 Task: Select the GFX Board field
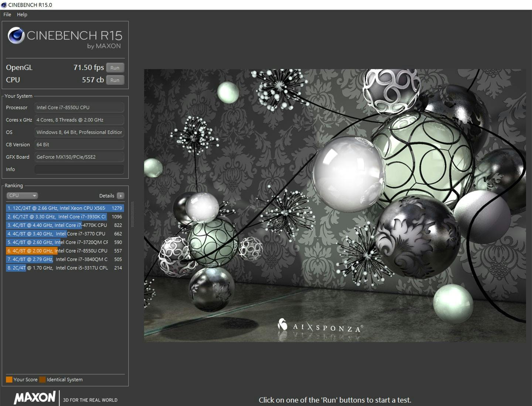79,157
